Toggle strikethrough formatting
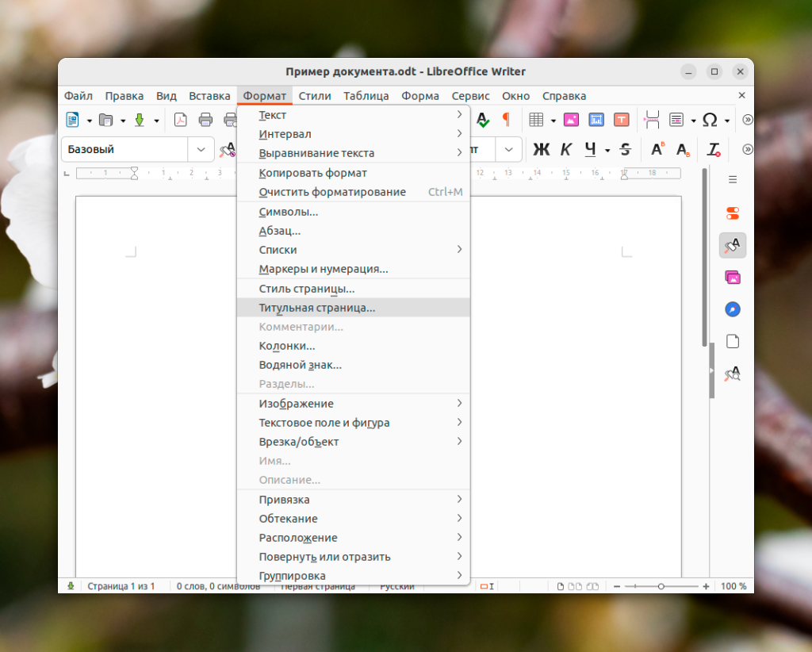The image size is (812, 652). click(x=625, y=150)
